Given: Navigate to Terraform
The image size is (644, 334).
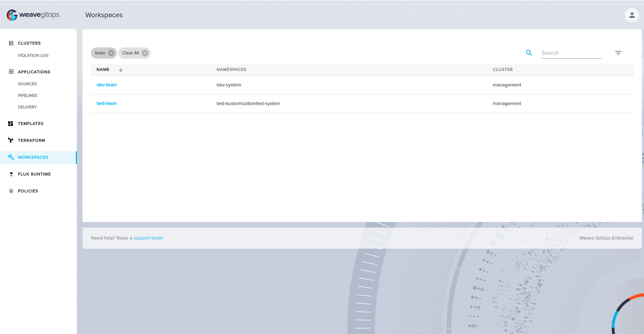Looking at the screenshot, I should [x=32, y=140].
